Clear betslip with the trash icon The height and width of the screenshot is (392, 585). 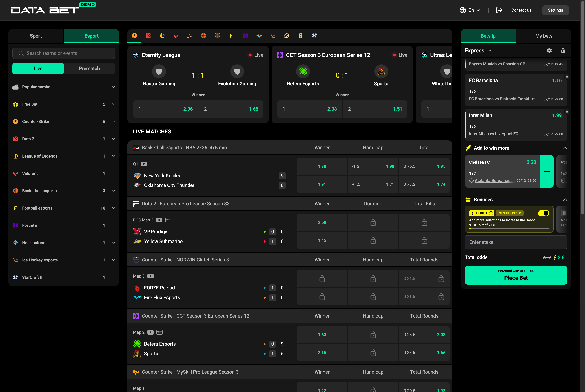point(563,51)
